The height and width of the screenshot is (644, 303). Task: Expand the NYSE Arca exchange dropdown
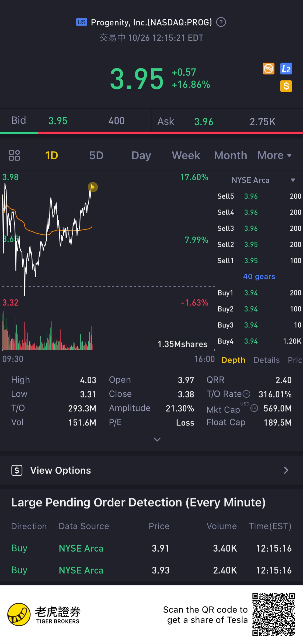293,180
